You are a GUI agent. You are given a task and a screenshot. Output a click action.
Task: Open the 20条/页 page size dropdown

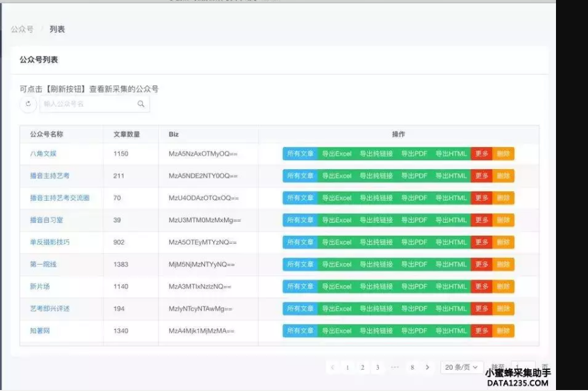pos(462,367)
